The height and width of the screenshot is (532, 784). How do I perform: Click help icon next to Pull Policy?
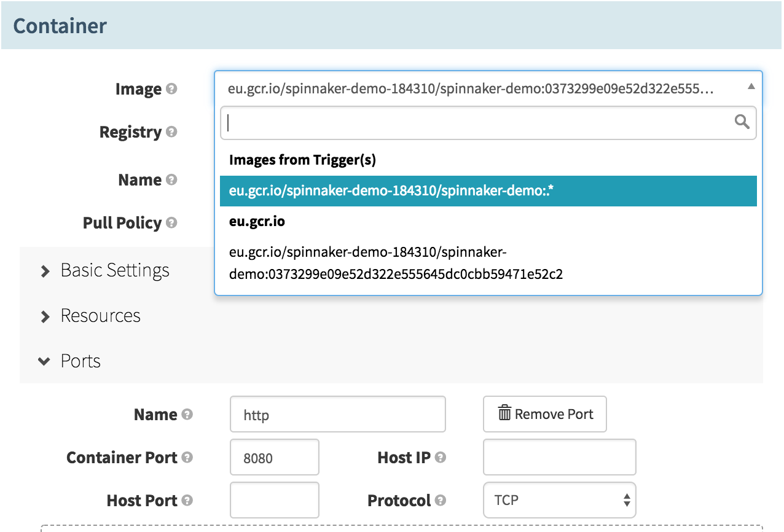pos(172,223)
